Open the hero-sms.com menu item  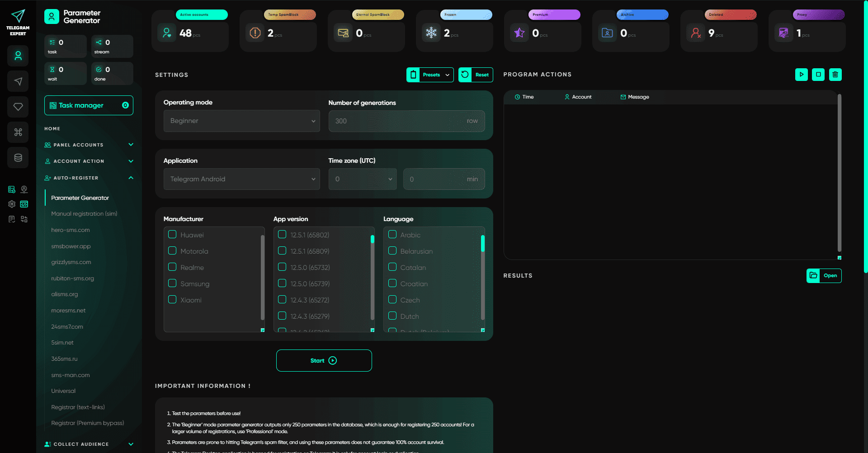point(71,230)
